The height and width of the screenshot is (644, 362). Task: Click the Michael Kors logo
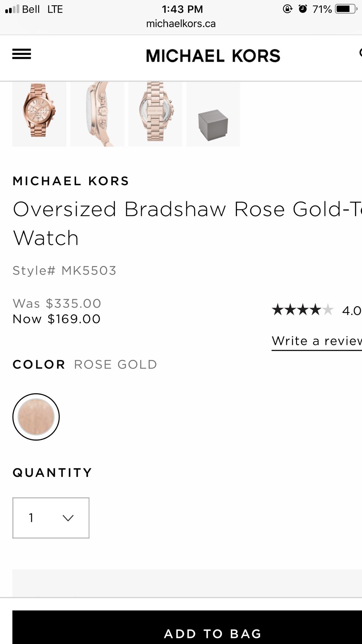[x=213, y=56]
